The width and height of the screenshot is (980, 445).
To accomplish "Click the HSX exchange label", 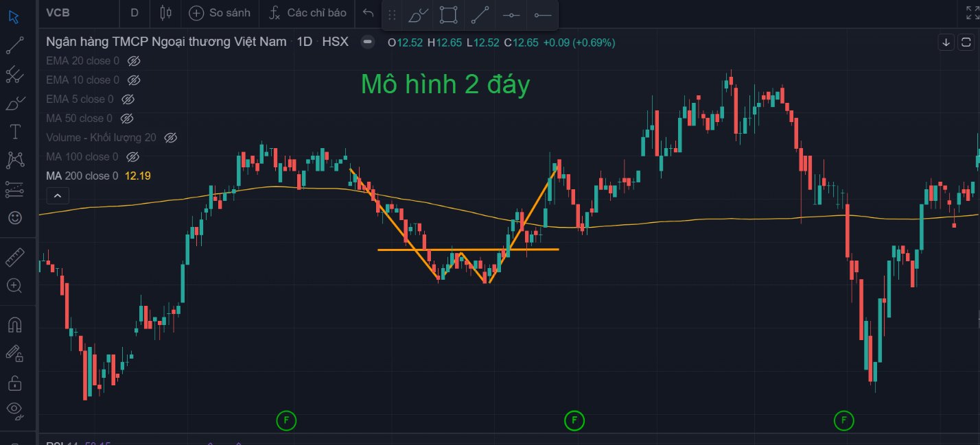I will (x=336, y=42).
